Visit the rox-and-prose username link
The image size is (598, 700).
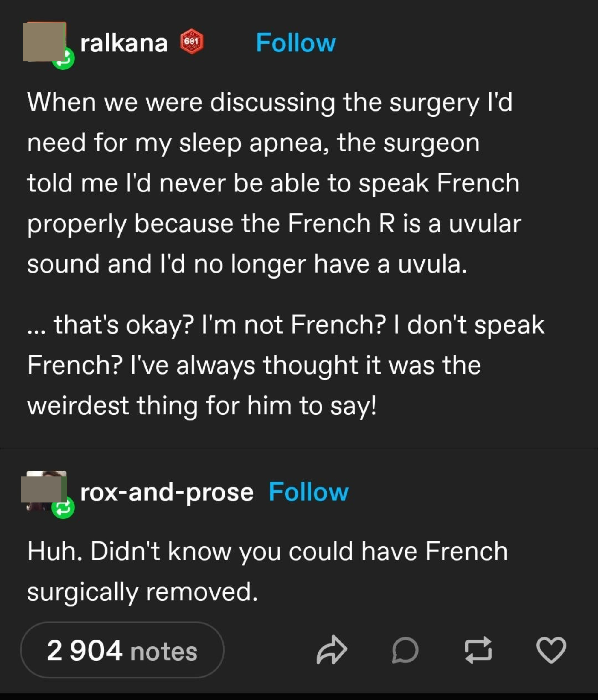[x=167, y=493]
